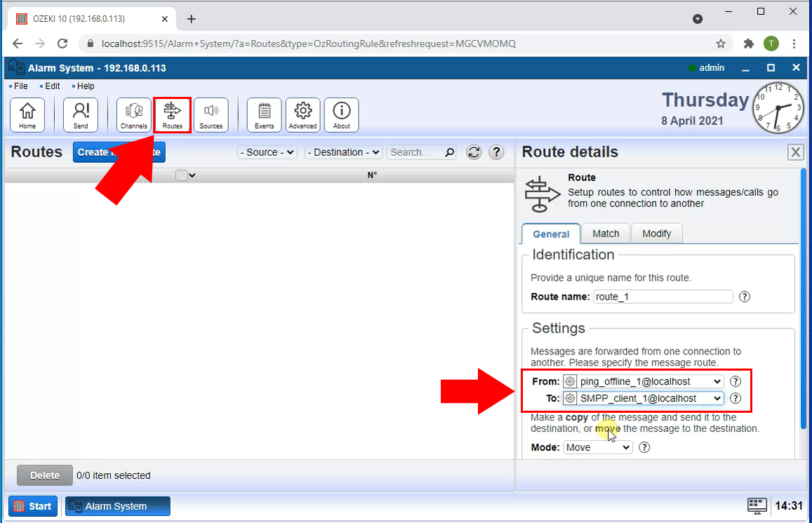This screenshot has width=812, height=523.
Task: Click the gear icon of To connection
Action: [570, 398]
